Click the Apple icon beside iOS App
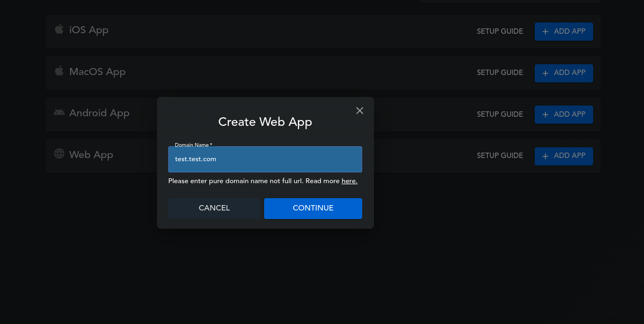 [59, 29]
